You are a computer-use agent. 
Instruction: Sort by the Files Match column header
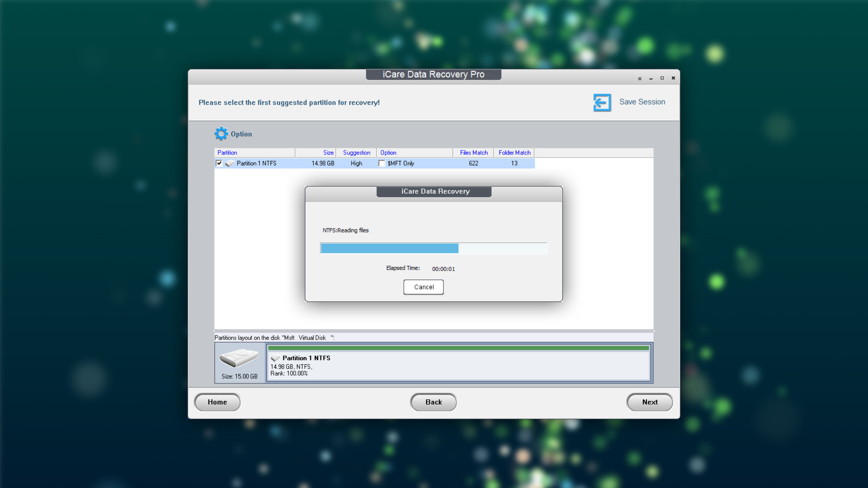(x=474, y=152)
